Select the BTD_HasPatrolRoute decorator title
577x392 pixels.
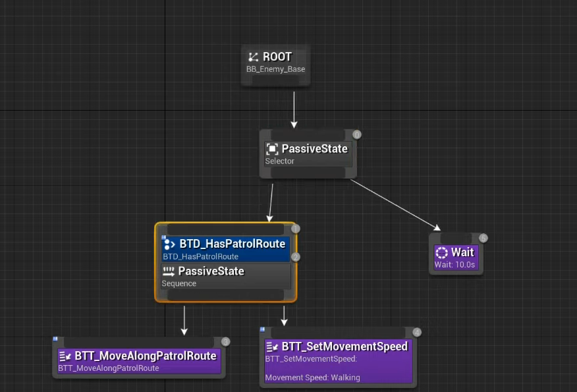click(232, 244)
